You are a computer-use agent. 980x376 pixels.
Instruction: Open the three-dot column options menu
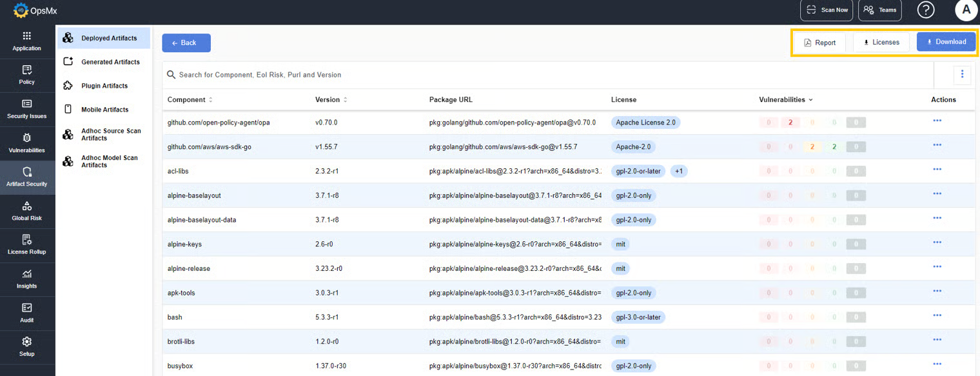(961, 75)
